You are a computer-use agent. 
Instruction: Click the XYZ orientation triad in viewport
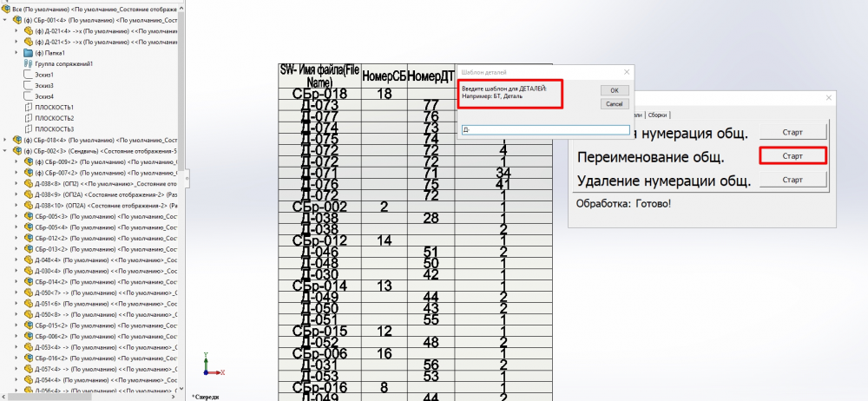pos(213,365)
